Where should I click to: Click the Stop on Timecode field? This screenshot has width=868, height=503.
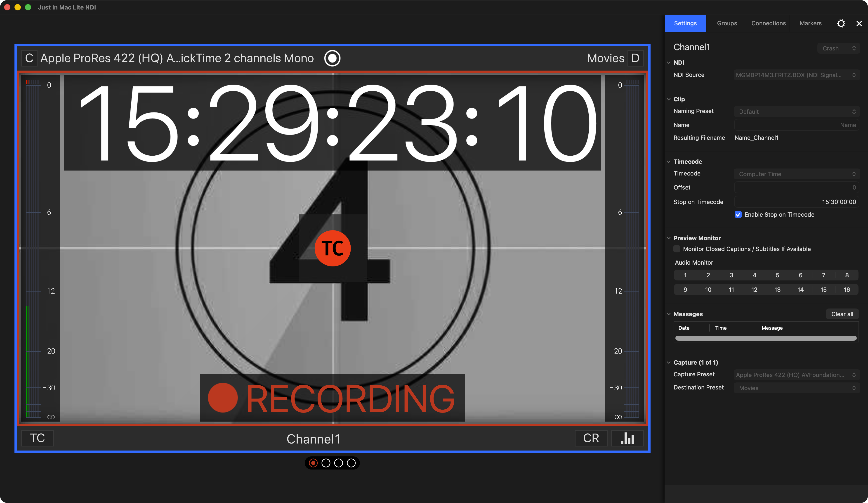pyautogui.click(x=796, y=202)
